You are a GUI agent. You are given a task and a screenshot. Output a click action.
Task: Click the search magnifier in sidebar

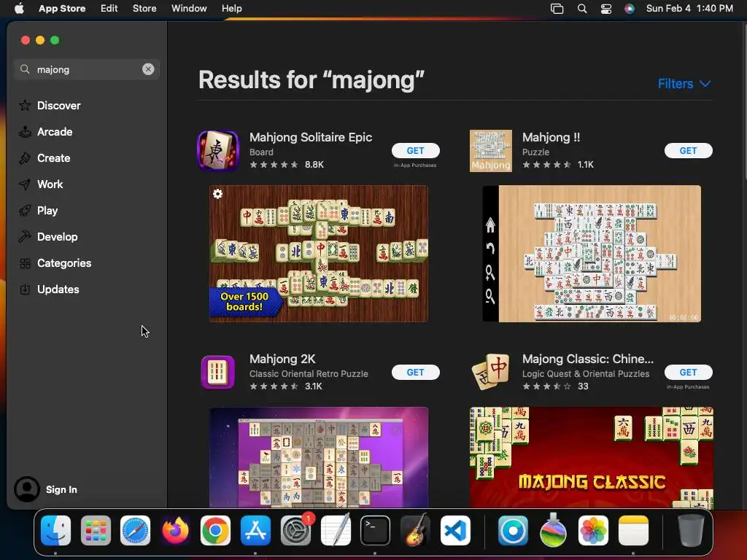(x=25, y=69)
